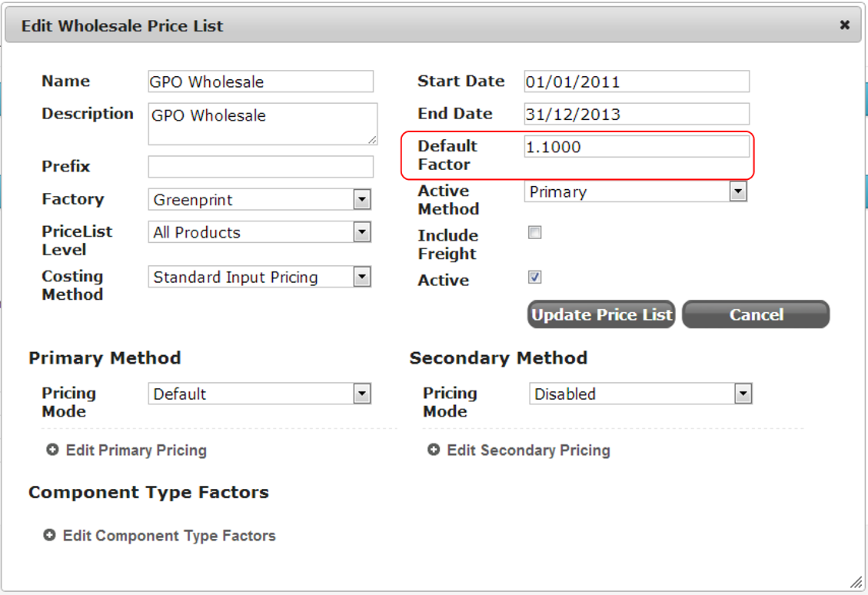This screenshot has height=595, width=868.
Task: Uncheck the Active checkbox
Action: [x=535, y=277]
